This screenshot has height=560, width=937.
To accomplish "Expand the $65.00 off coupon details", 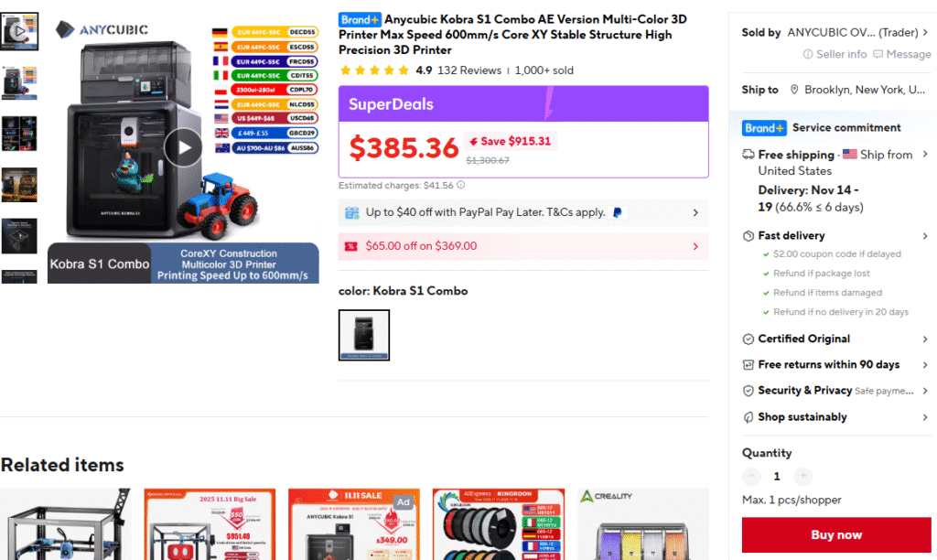I will (x=523, y=246).
